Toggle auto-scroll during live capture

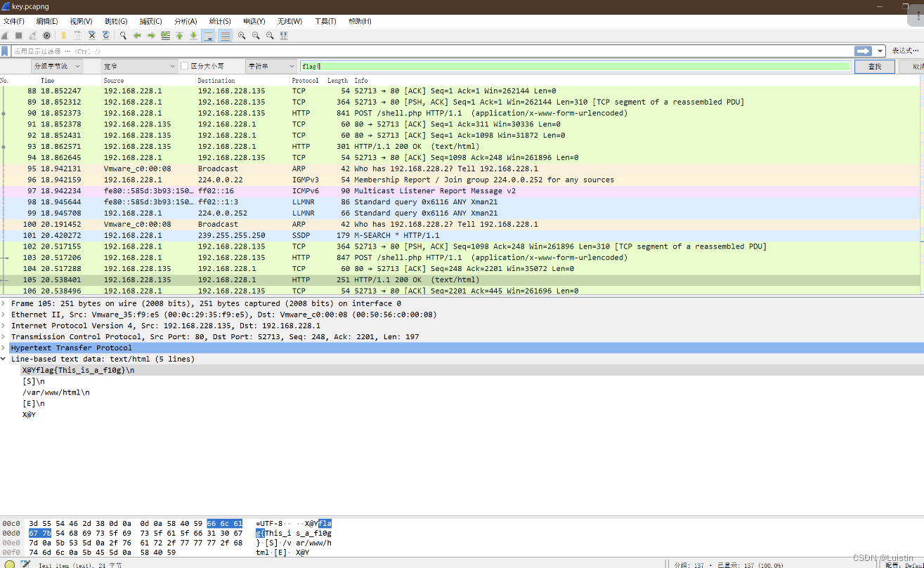(x=210, y=35)
